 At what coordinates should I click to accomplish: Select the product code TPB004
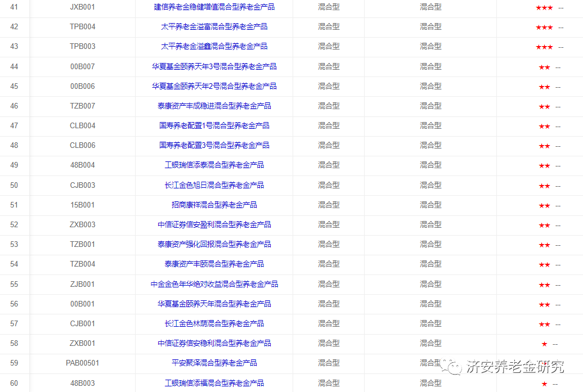coord(83,27)
